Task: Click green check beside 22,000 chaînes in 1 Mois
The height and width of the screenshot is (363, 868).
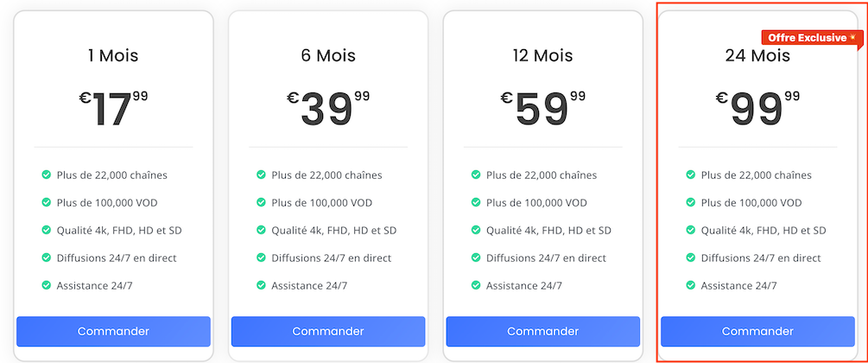Action: tap(47, 175)
